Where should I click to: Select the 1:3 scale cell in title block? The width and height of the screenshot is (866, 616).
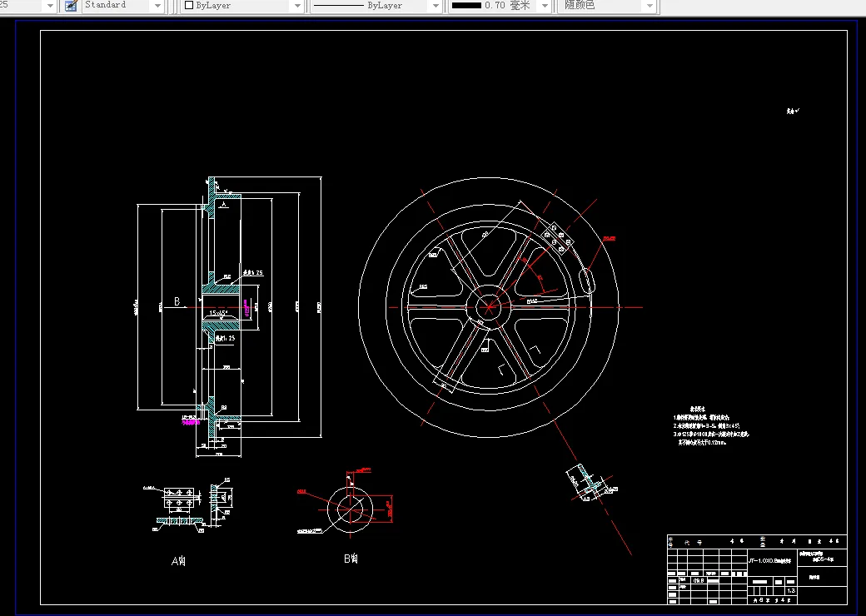pos(791,590)
